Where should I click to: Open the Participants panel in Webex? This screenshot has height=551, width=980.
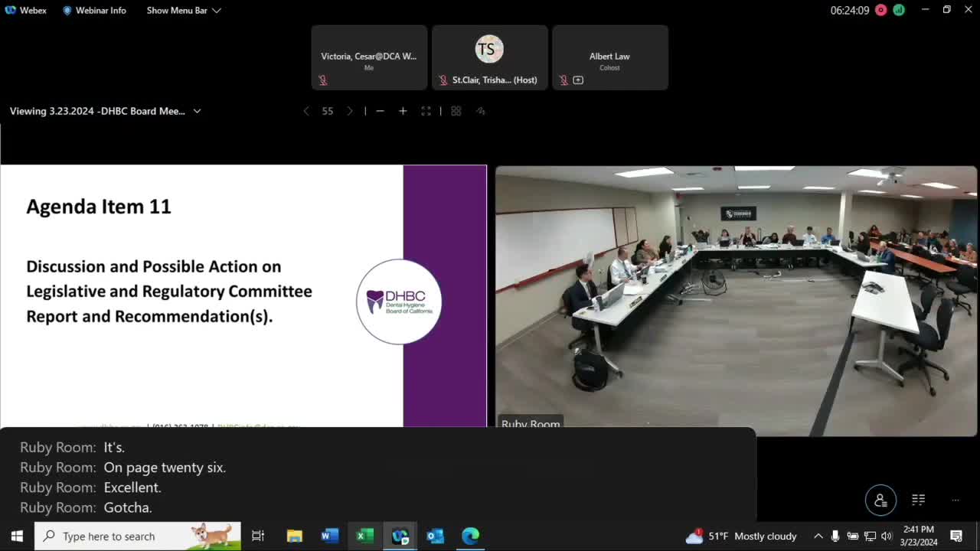pos(880,499)
